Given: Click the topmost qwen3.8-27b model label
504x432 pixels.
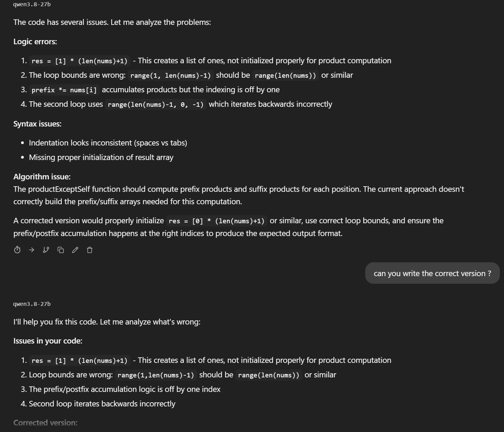Looking at the screenshot, I should point(32,4).
